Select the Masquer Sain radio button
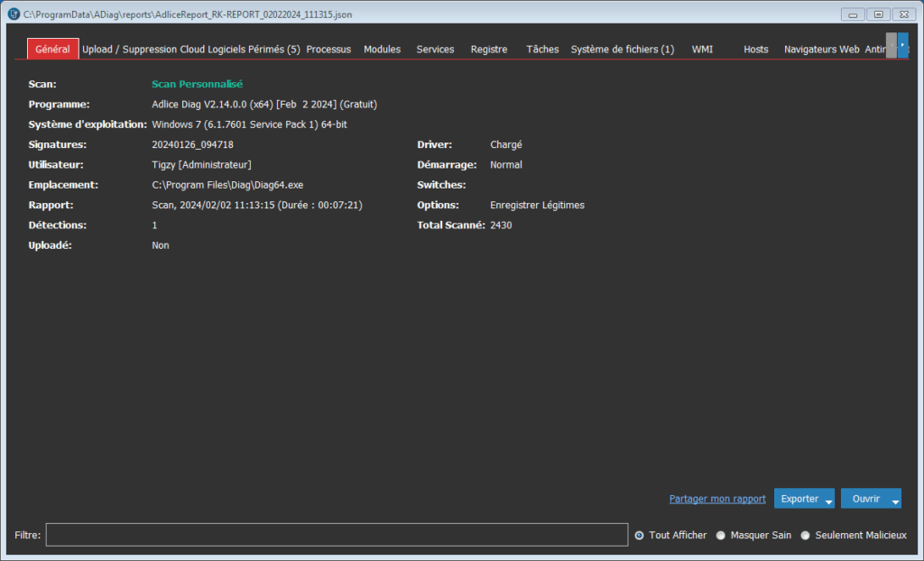Viewport: 924px width, 561px height. (x=721, y=535)
